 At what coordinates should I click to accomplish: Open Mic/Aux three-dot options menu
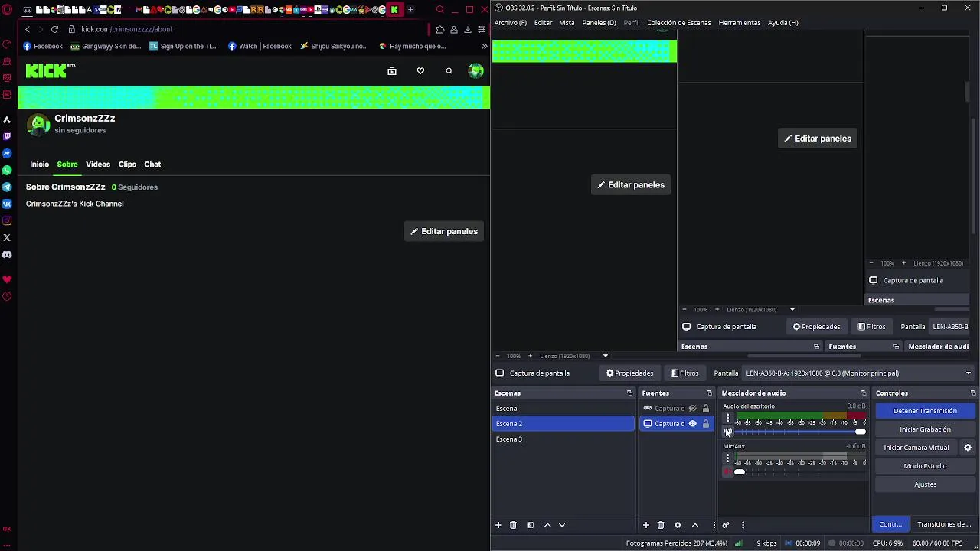[x=727, y=458]
